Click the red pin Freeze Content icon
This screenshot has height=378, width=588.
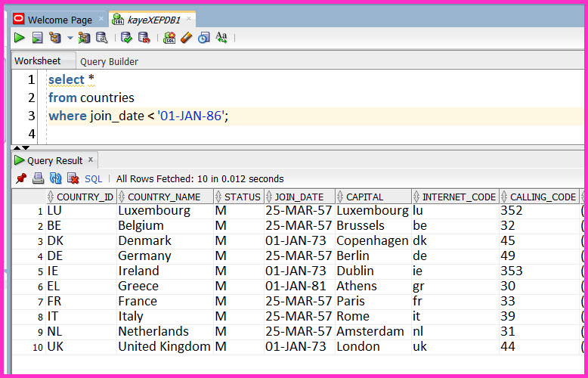point(21,178)
